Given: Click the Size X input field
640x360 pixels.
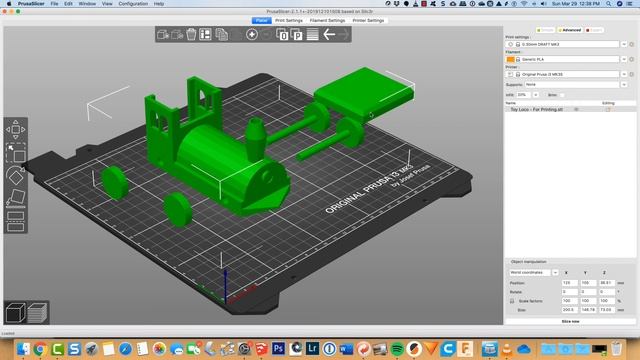Looking at the screenshot, I should pos(569,310).
